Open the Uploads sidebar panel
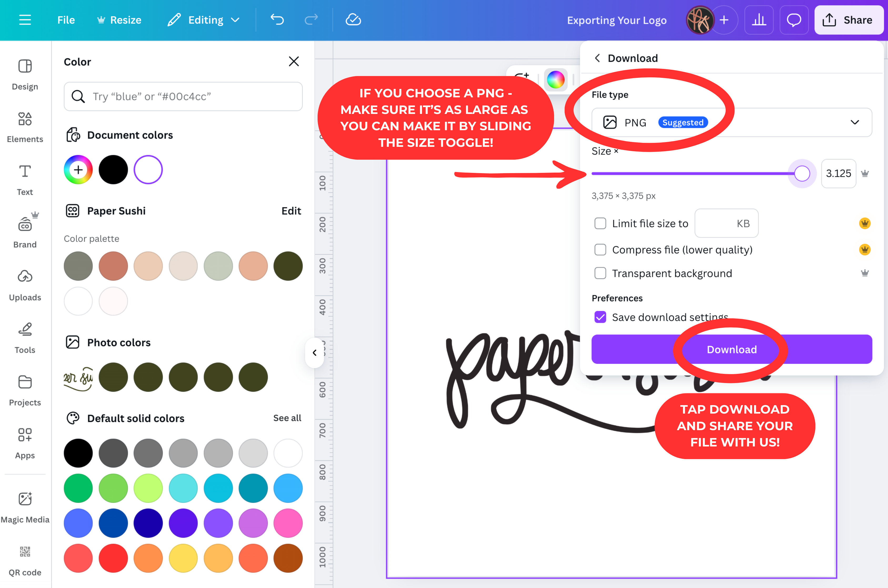Screen dimensions: 888x588 (25, 285)
